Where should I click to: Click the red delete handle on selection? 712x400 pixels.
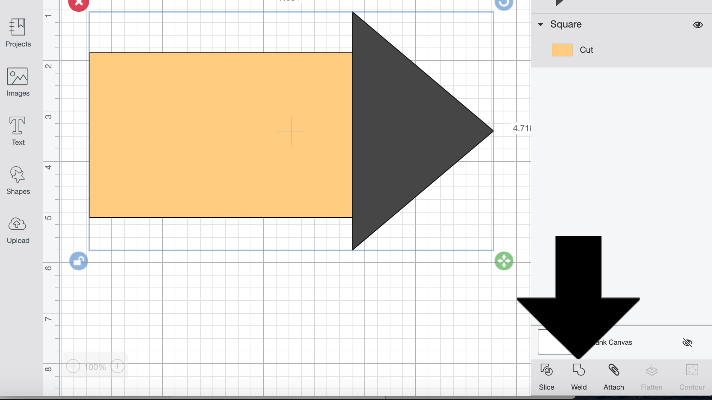tap(79, 4)
